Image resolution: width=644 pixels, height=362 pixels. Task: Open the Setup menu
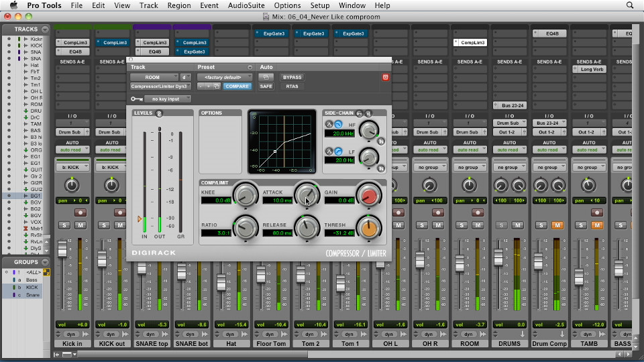[x=319, y=5]
